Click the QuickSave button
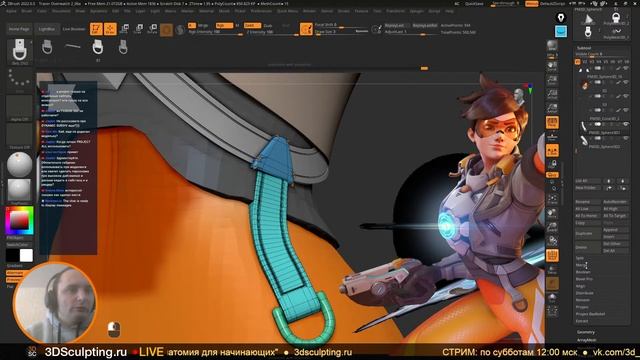Image resolution: width=640 pixels, height=360 pixels. point(474,4)
